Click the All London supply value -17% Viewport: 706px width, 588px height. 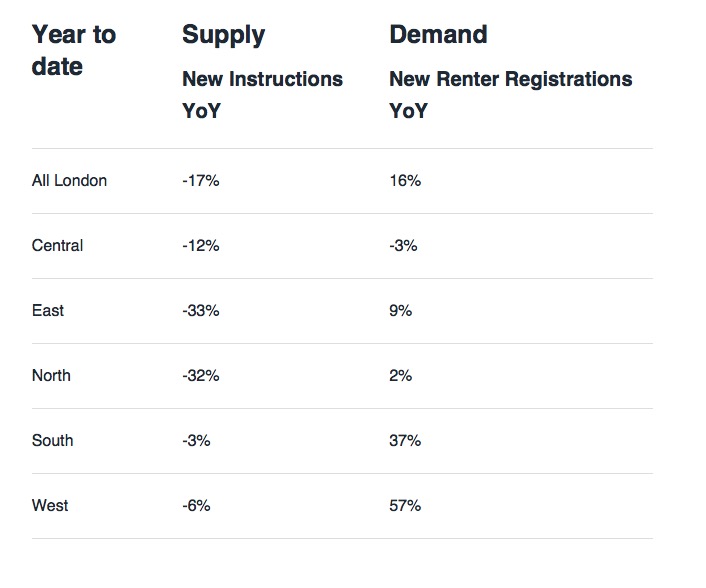click(x=200, y=181)
